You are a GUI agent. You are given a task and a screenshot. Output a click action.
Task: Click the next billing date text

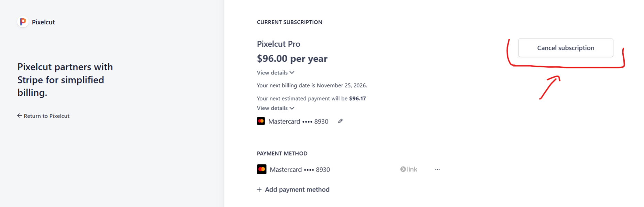312,85
